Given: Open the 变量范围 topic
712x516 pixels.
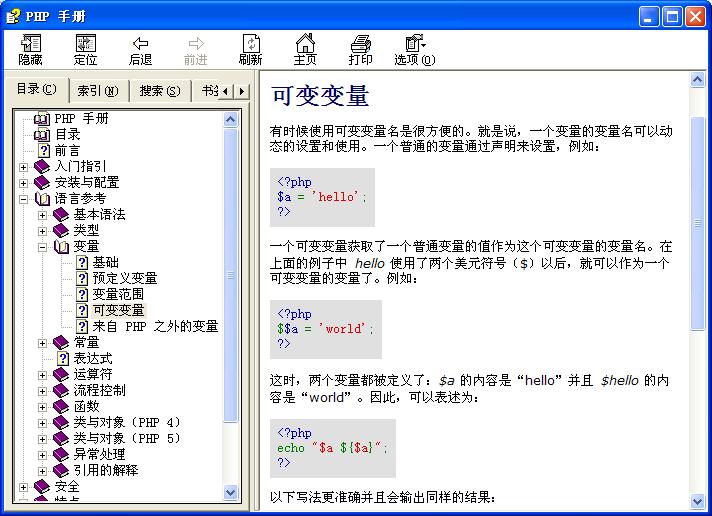Looking at the screenshot, I should coord(118,294).
